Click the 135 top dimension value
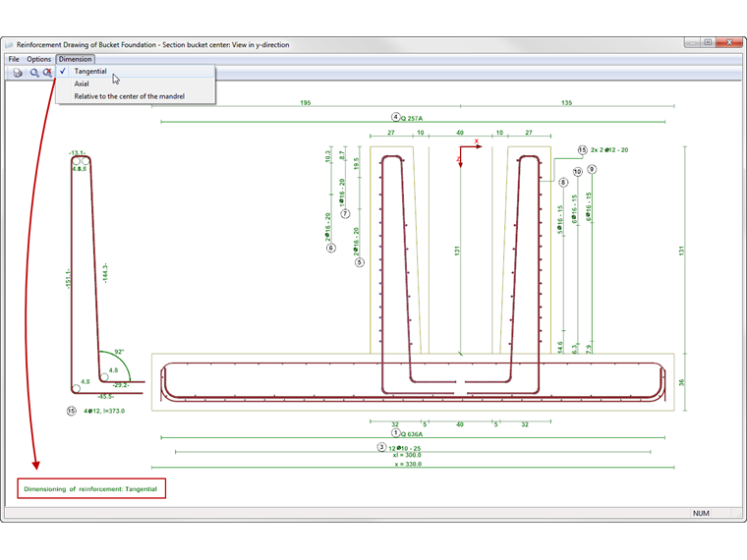This screenshot has height=560, width=747. [566, 103]
